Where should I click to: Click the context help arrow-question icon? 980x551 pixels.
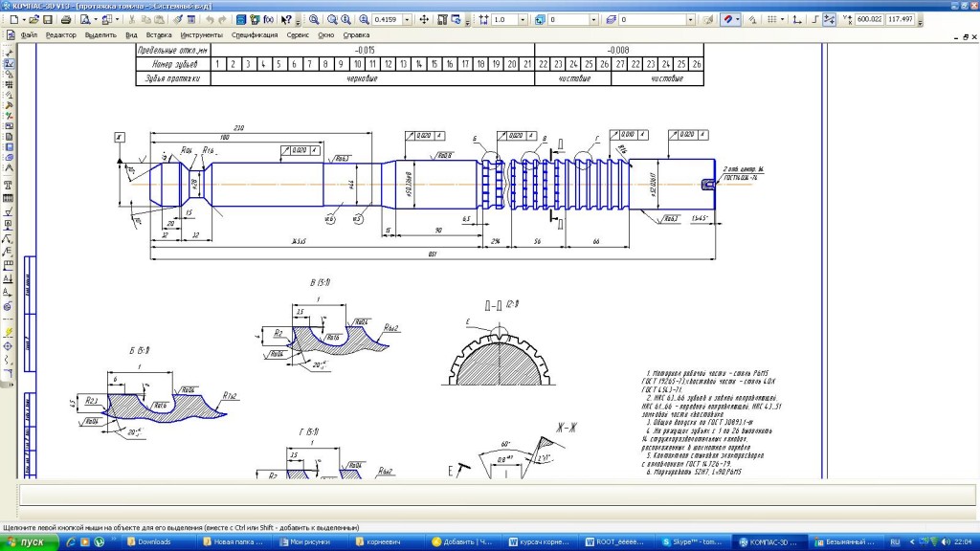286,20
